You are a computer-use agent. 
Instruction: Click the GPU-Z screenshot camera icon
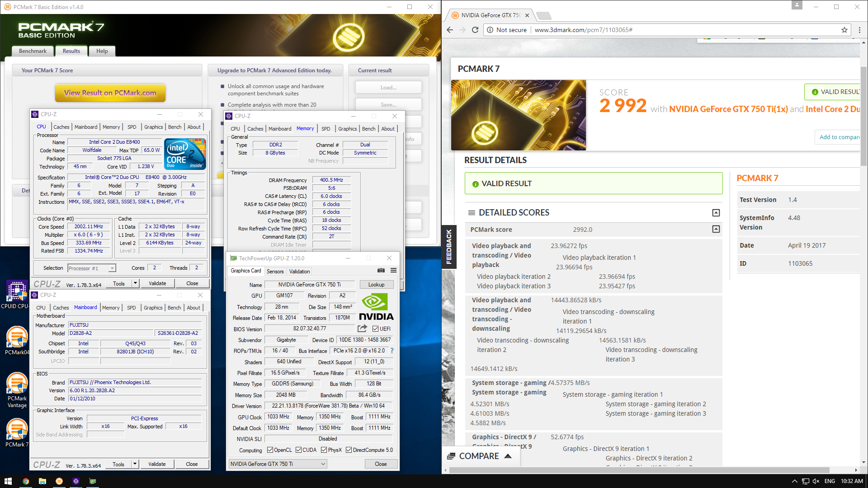[381, 271]
